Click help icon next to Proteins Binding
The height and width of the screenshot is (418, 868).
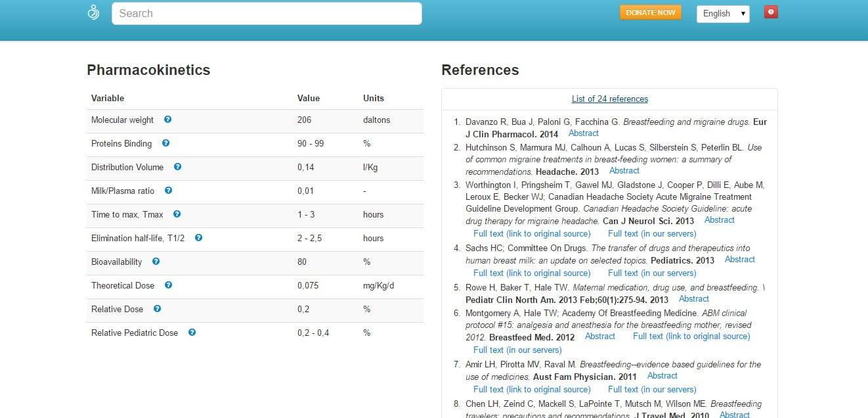click(x=166, y=143)
